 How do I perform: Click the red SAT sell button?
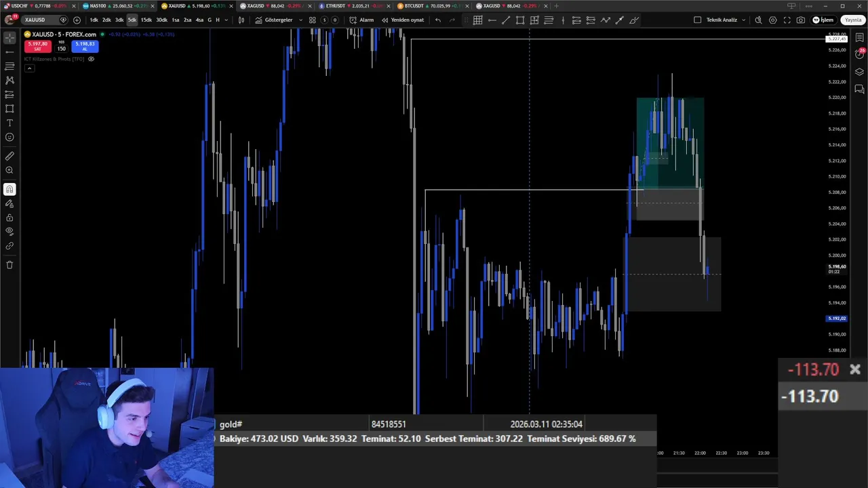click(37, 46)
